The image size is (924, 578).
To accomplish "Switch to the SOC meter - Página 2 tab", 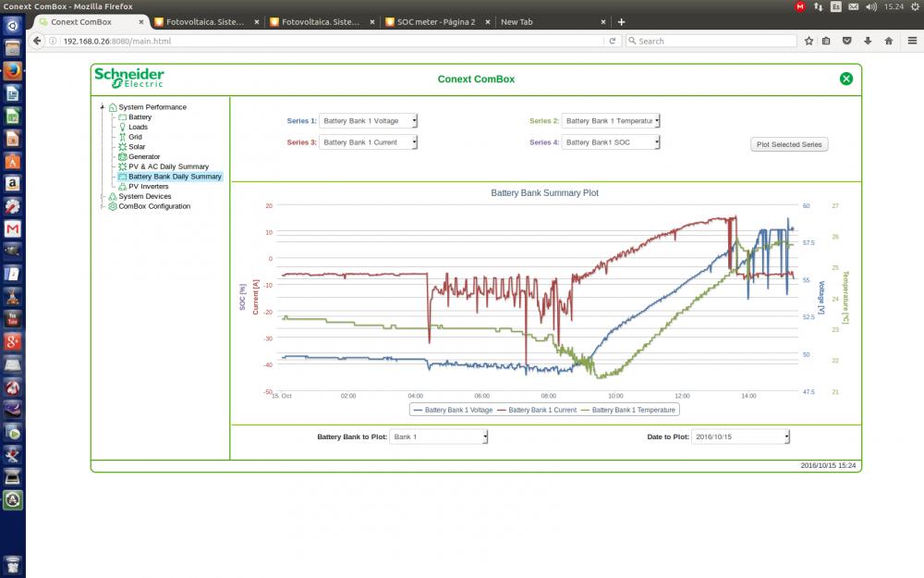I will (x=438, y=22).
